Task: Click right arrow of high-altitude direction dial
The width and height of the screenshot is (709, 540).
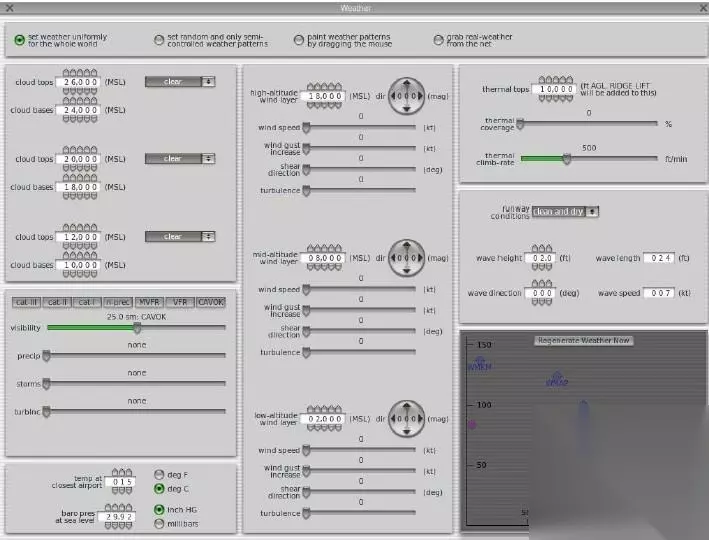Action: [x=421, y=96]
